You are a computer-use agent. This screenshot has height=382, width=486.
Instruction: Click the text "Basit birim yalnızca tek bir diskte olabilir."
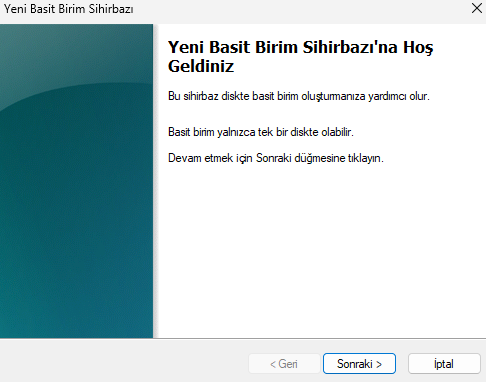tap(261, 132)
